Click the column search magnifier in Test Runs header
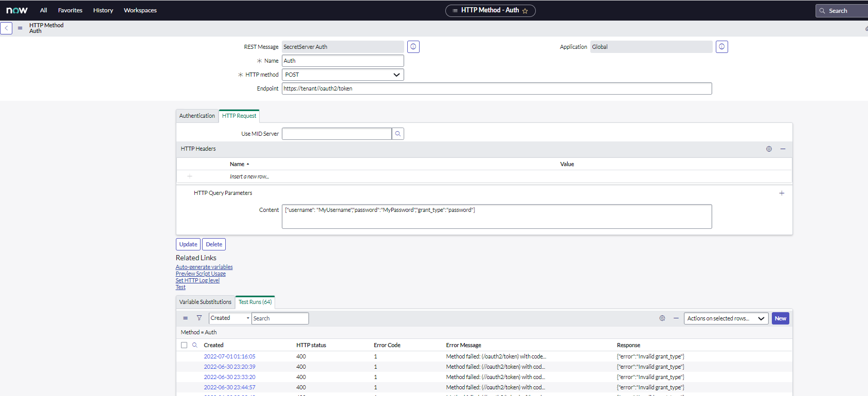Image resolution: width=868 pixels, height=396 pixels. click(x=195, y=345)
